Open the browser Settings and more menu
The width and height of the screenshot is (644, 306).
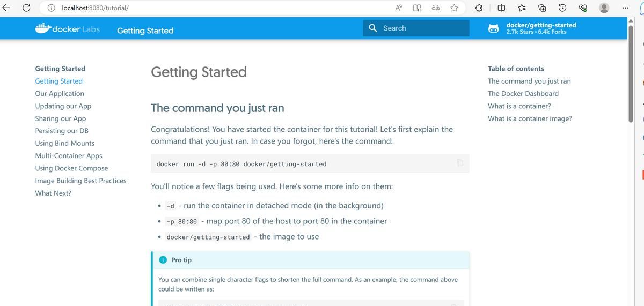(x=624, y=8)
